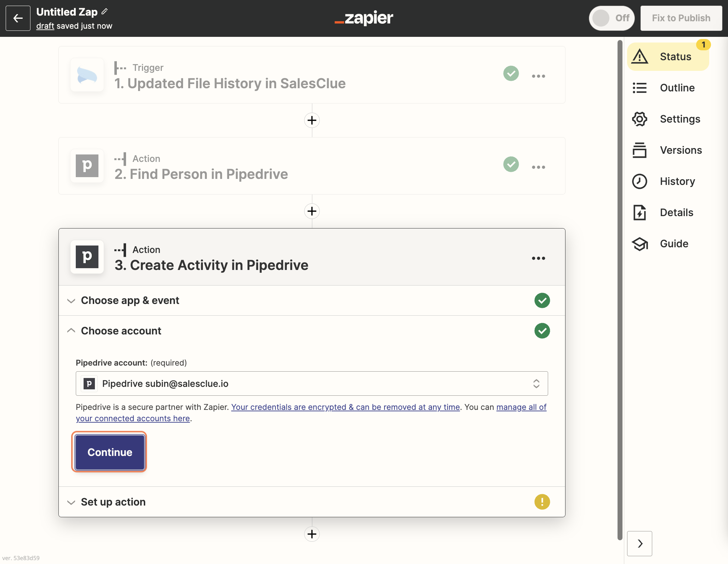Open options menu for the SalesClue trigger step
This screenshot has height=564, width=728.
pyautogui.click(x=538, y=76)
